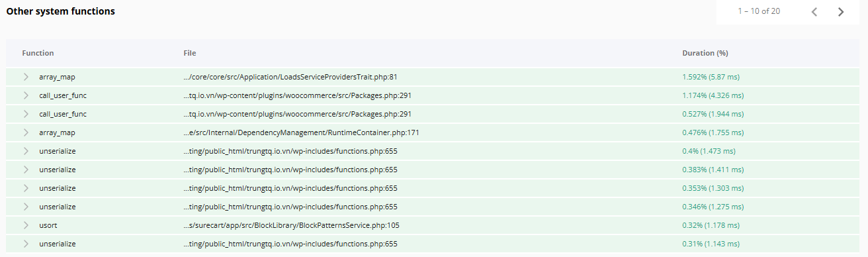Select Packages.php:291 path in 1.174% row

(297, 95)
